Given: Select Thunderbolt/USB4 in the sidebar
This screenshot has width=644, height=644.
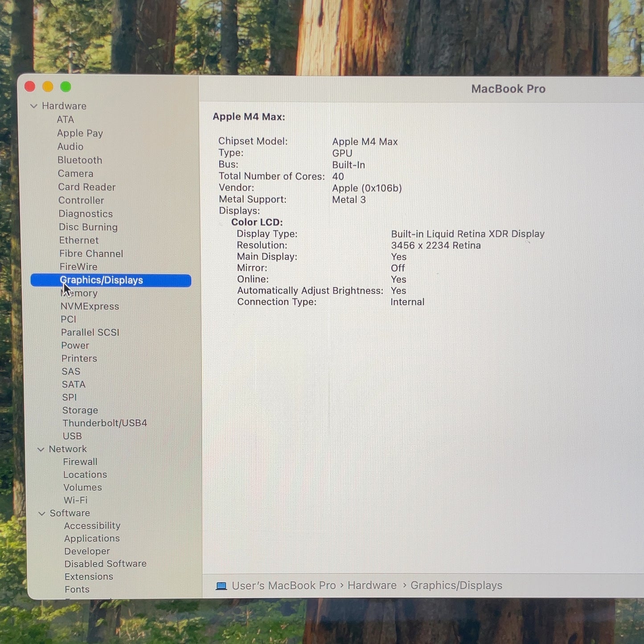Looking at the screenshot, I should coord(105,423).
